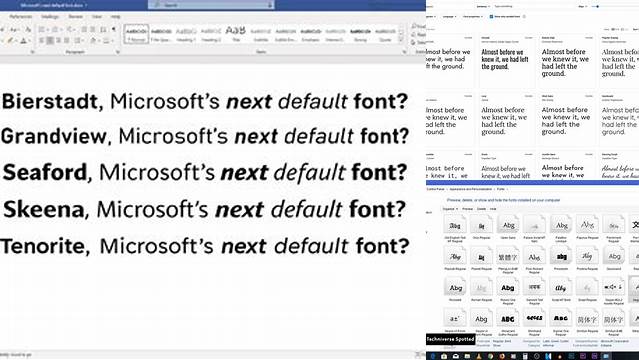This screenshot has width=639, height=360.
Task: Open the Organize dropdown in Fonts window
Action: click(x=450, y=209)
